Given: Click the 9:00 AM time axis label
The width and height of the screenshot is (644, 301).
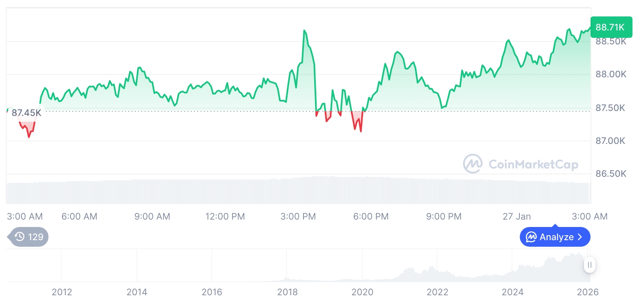Looking at the screenshot, I should pyautogui.click(x=152, y=216).
